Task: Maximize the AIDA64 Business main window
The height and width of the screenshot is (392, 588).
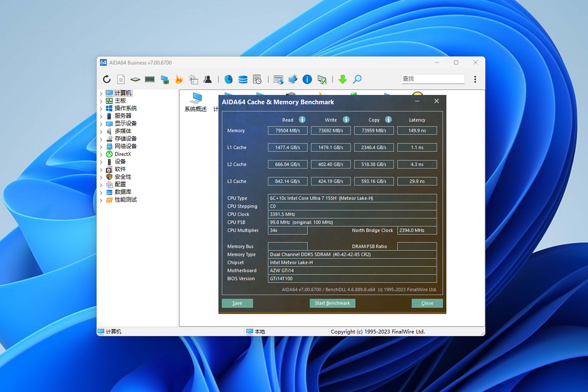Action: tap(456, 62)
